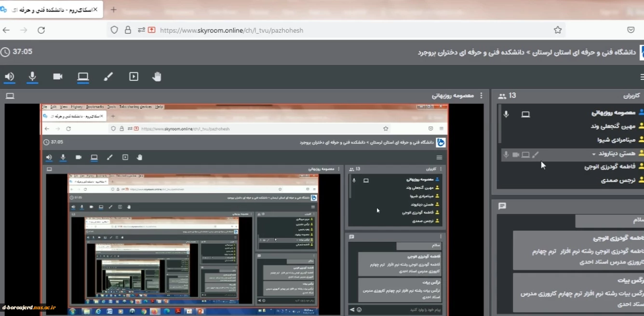Bookmark page with outer browser's star icon
This screenshot has height=316, width=644.
tap(558, 30)
